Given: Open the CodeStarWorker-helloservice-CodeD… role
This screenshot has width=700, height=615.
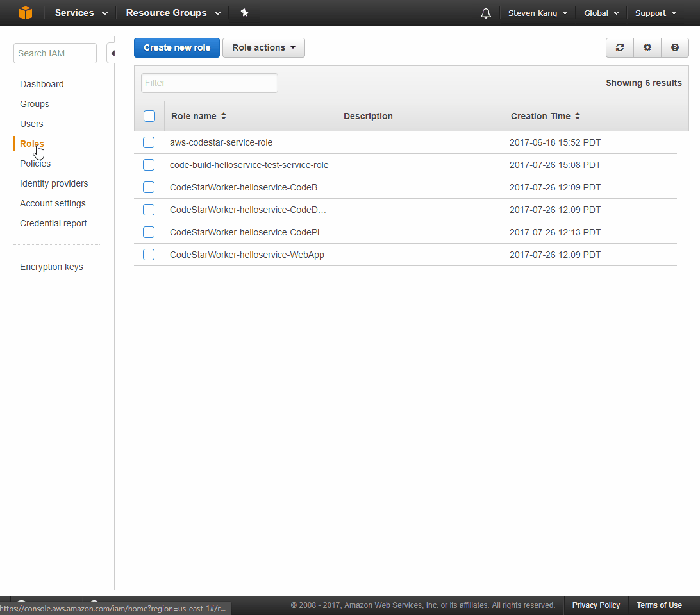Looking at the screenshot, I should (x=248, y=210).
